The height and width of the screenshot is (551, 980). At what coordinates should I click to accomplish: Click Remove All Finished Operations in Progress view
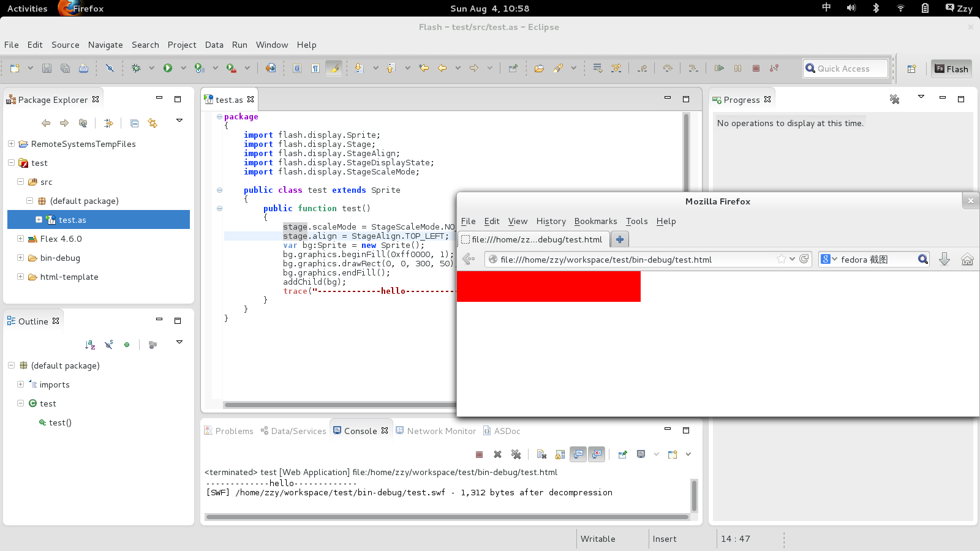(x=895, y=99)
